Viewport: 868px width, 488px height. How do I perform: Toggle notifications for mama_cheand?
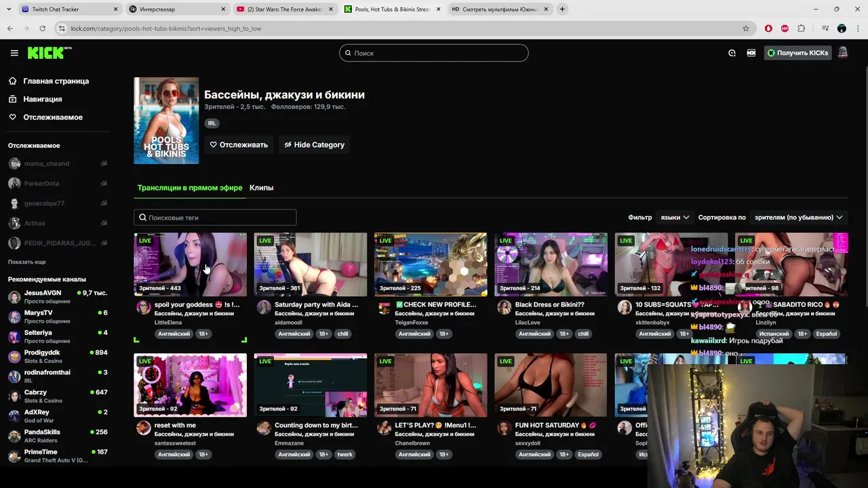[x=104, y=163]
